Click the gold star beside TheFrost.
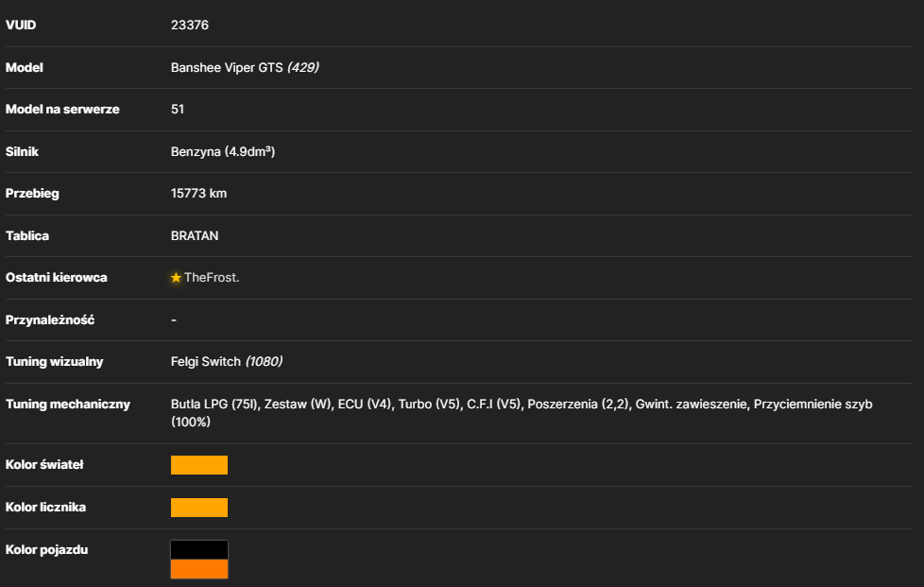Image resolution: width=924 pixels, height=587 pixels. pyautogui.click(x=176, y=278)
